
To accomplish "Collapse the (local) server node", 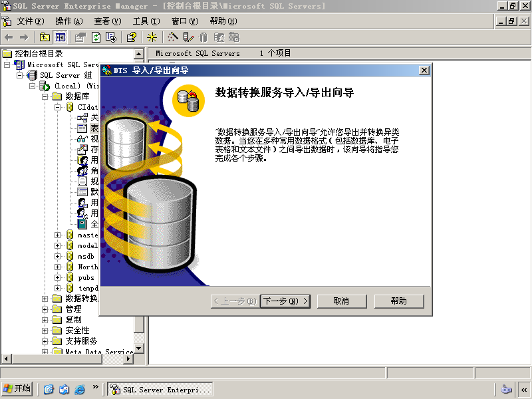I will tap(32, 86).
